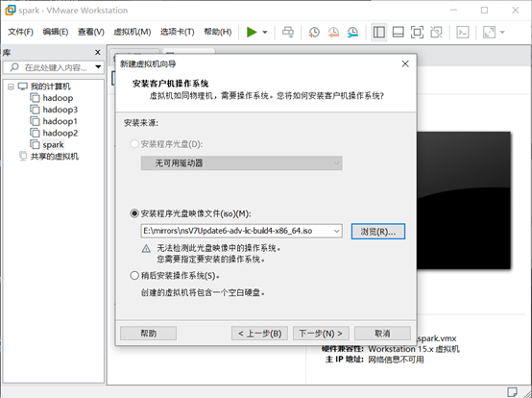Open the snapshot manager icon
This screenshot has height=398, width=532.
[352, 33]
